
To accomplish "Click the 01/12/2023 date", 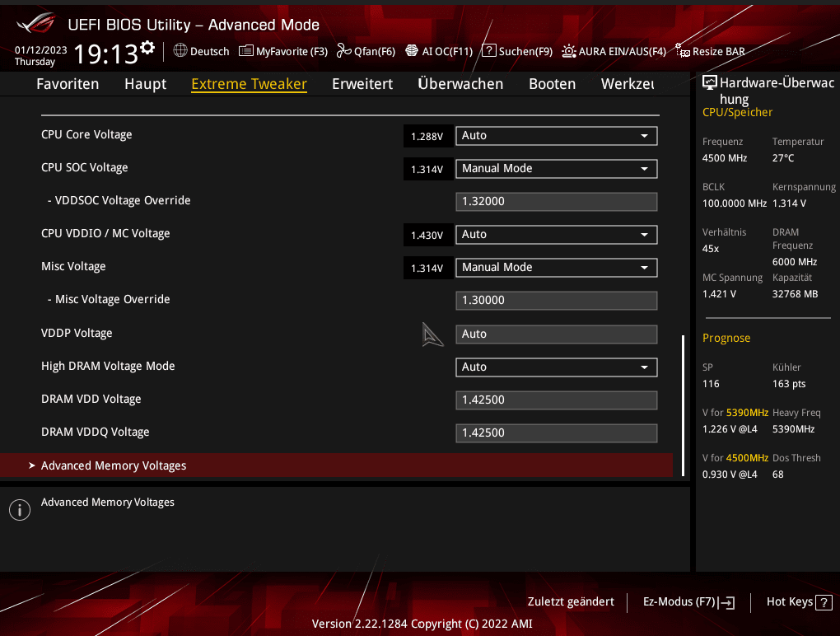I will pyautogui.click(x=40, y=50).
